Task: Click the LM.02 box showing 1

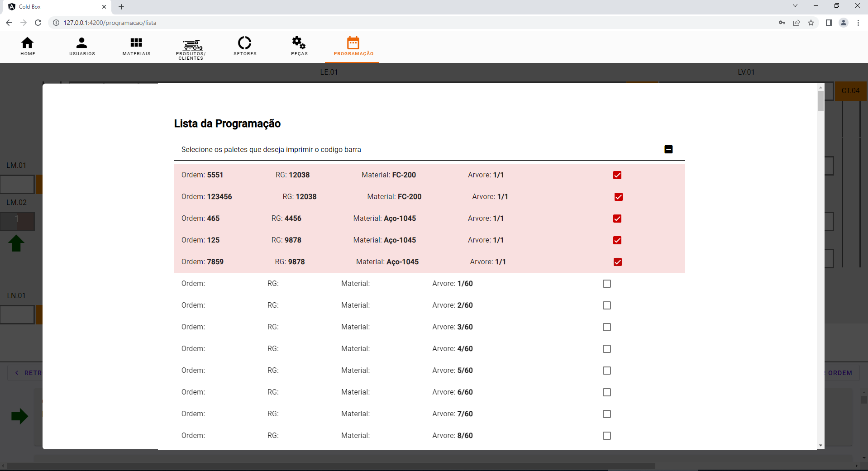Action: click(x=17, y=221)
